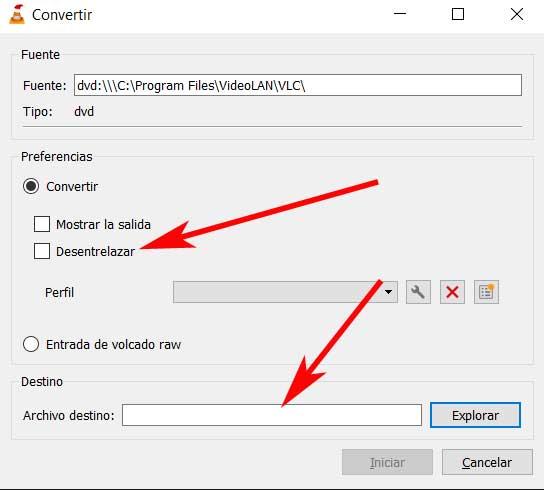Click the Explorar button
Screen dimensions: 544x490
pos(475,415)
